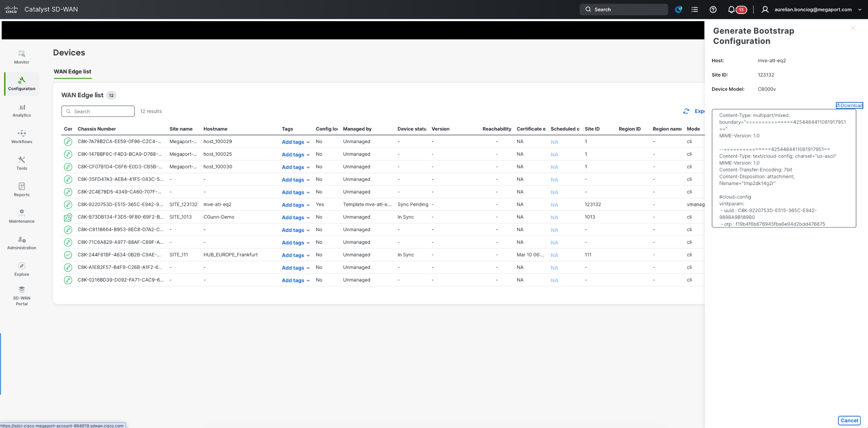This screenshot has height=428, width=868.
Task: Open the Reports sidebar section
Action: click(x=22, y=190)
